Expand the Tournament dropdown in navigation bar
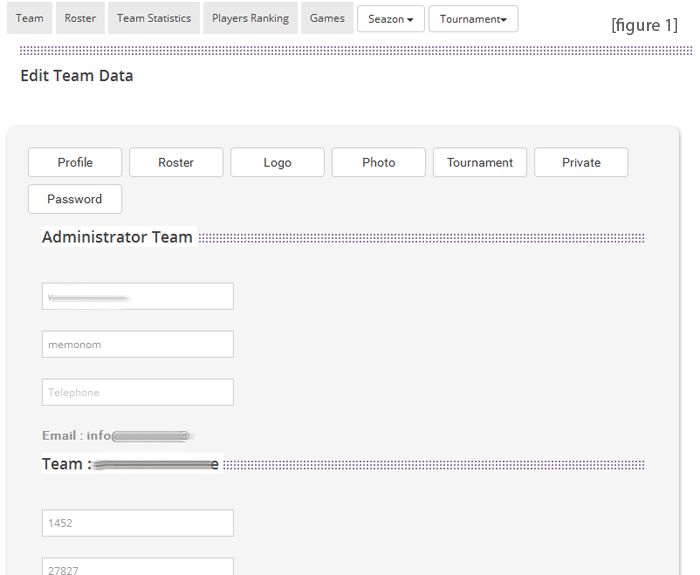Viewport: 700px width, 575px height. pos(473,19)
